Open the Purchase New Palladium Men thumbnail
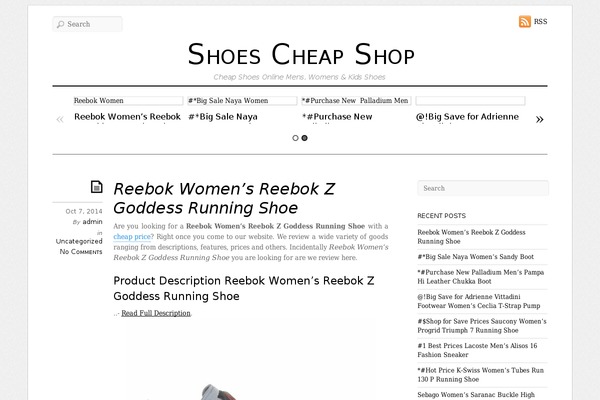 356,101
